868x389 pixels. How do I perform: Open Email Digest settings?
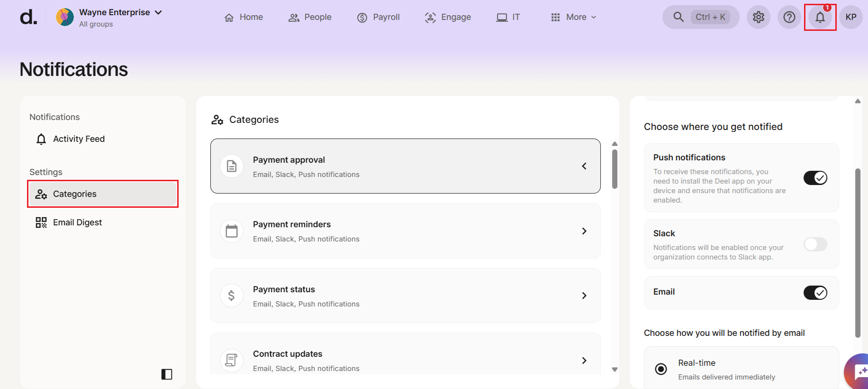click(x=77, y=222)
